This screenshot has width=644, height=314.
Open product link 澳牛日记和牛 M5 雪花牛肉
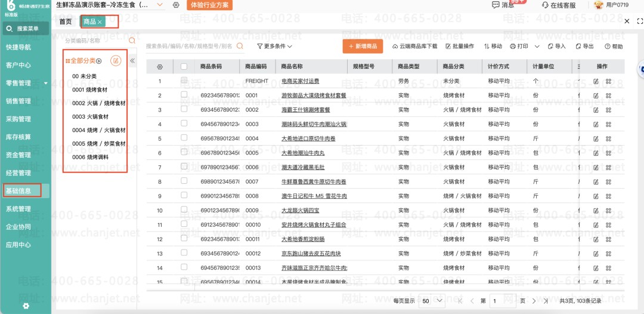point(314,196)
